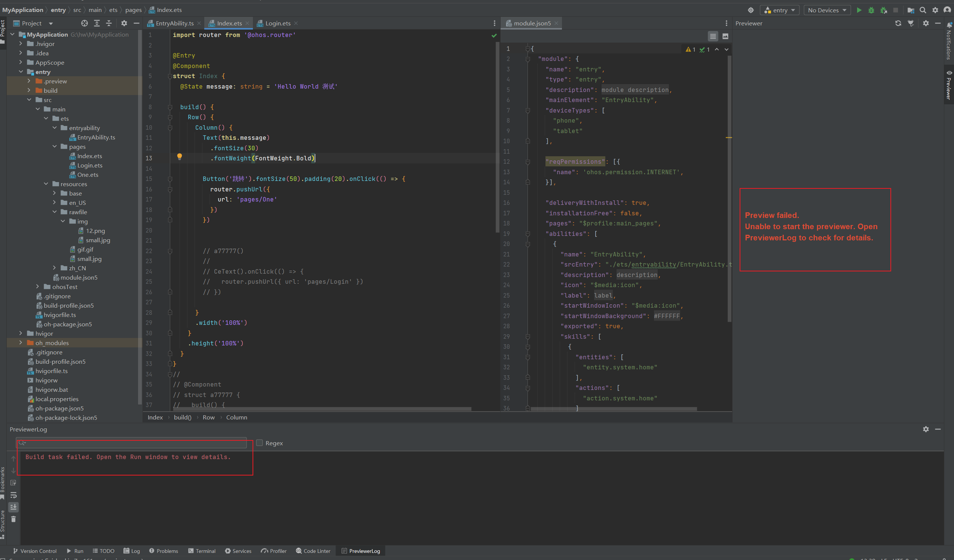Attach debugger to process icon
Image resolution: width=954 pixels, height=560 pixels.
[x=884, y=10]
